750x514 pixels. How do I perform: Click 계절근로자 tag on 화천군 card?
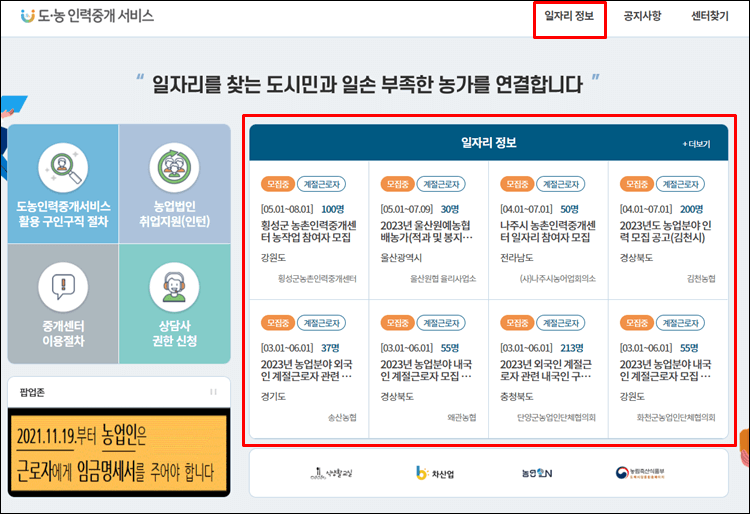(680, 323)
